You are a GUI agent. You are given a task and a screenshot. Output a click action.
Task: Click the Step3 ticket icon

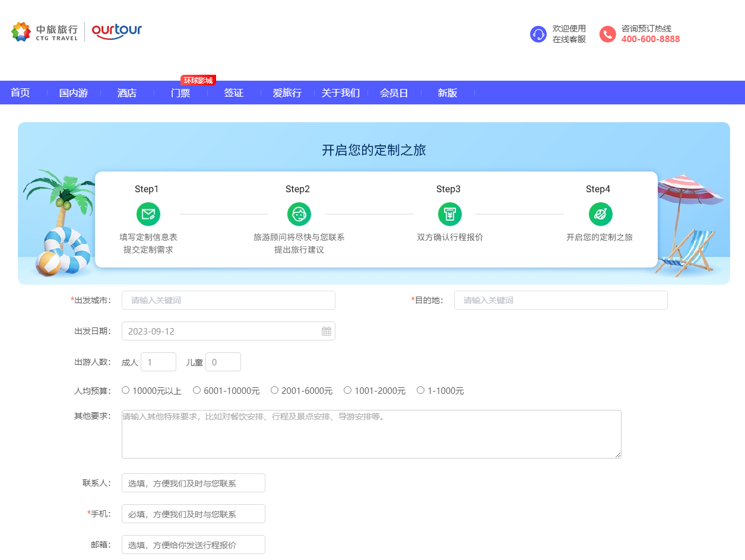449,214
